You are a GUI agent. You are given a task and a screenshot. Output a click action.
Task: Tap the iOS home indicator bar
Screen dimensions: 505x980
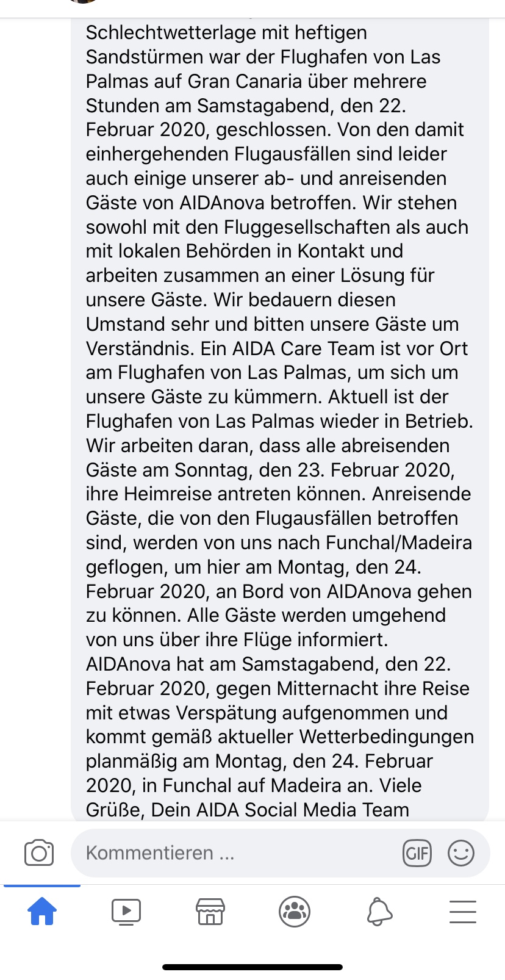pos(253,967)
